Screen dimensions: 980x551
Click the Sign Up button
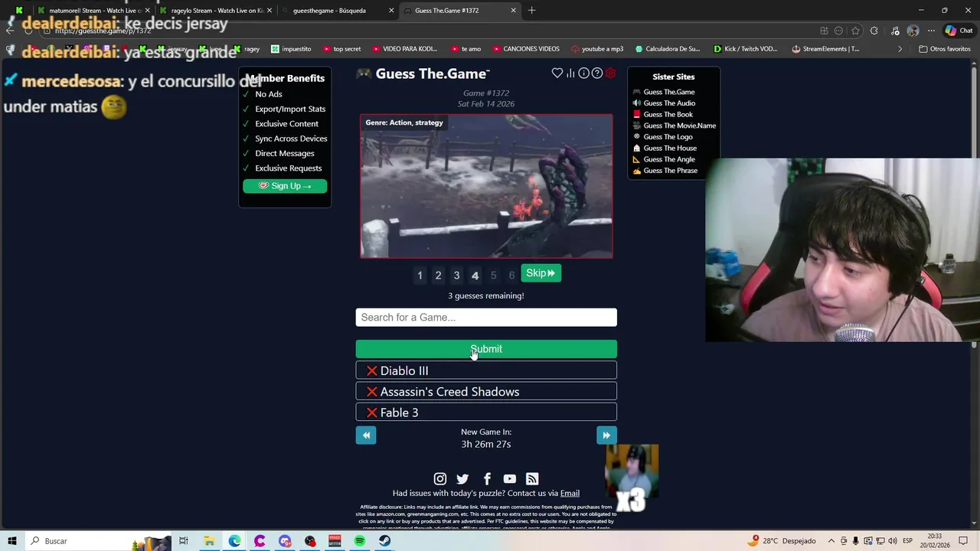(x=285, y=186)
